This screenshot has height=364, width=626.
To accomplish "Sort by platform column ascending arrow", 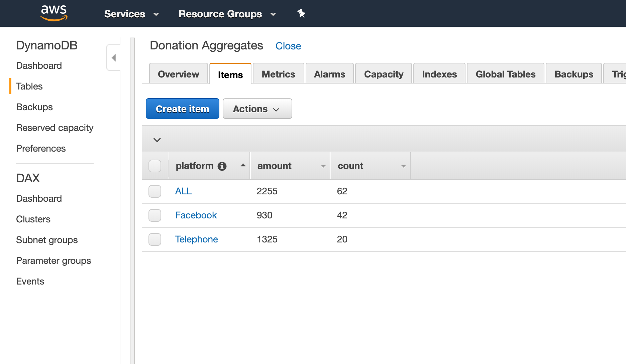I will [x=243, y=165].
